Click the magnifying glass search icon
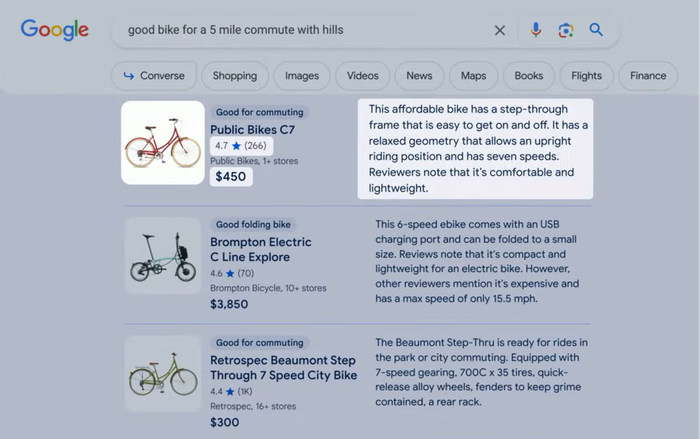This screenshot has height=439, width=700. coord(596,30)
